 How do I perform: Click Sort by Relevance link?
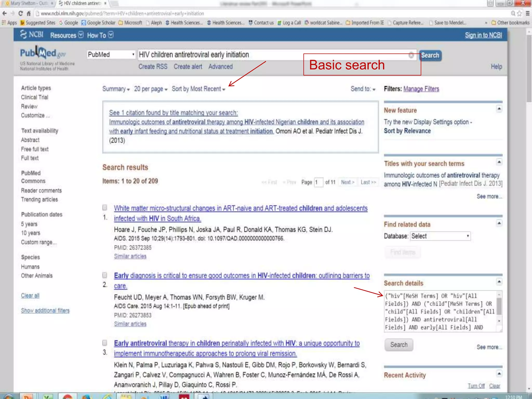tap(407, 131)
